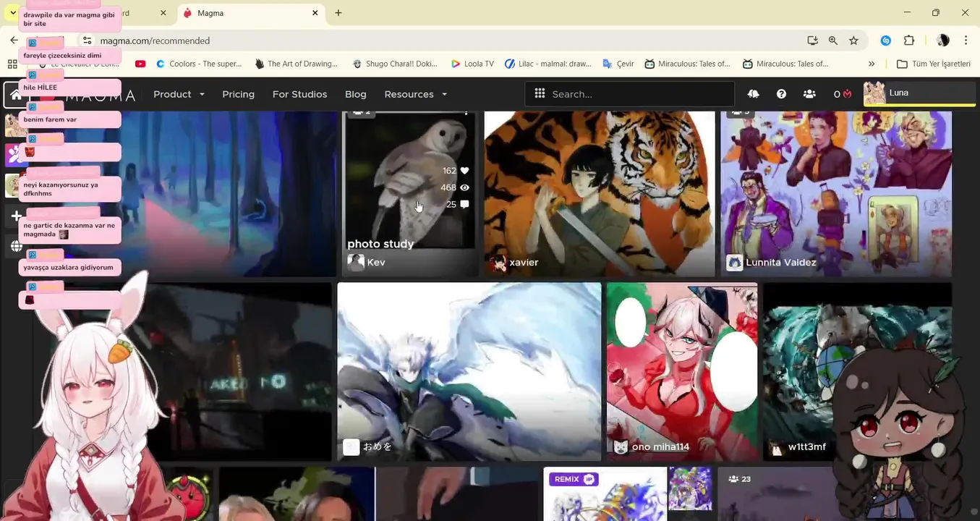Open the blue forest artwork thumbnail
The width and height of the screenshot is (980, 521).
[228, 194]
